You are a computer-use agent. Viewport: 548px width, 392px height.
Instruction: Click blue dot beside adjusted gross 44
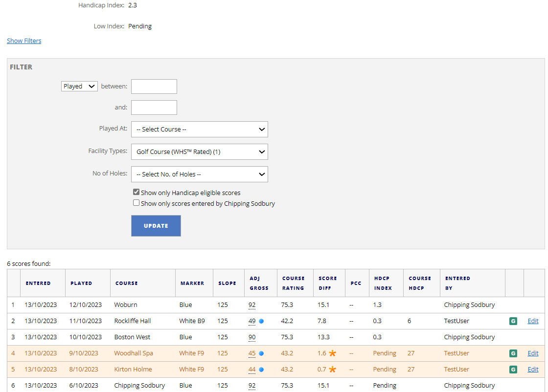point(261,370)
